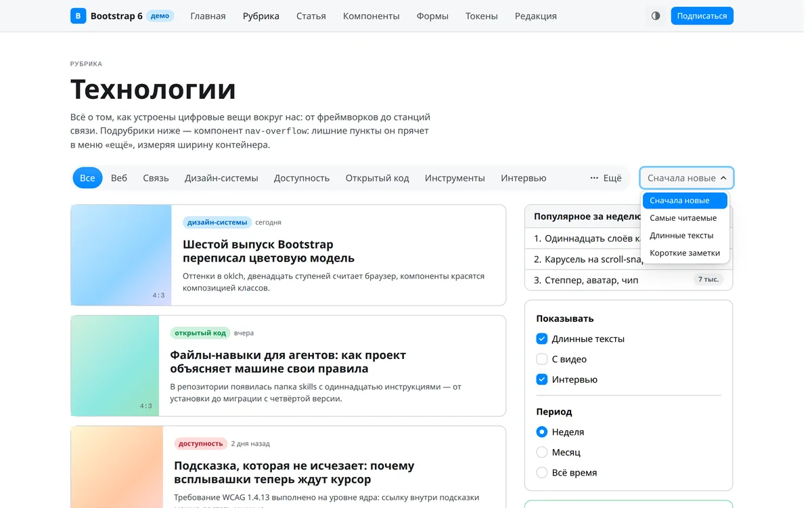812x508 pixels.
Task: Click the orange thumbnail of Подсказка article
Action: tap(117, 467)
